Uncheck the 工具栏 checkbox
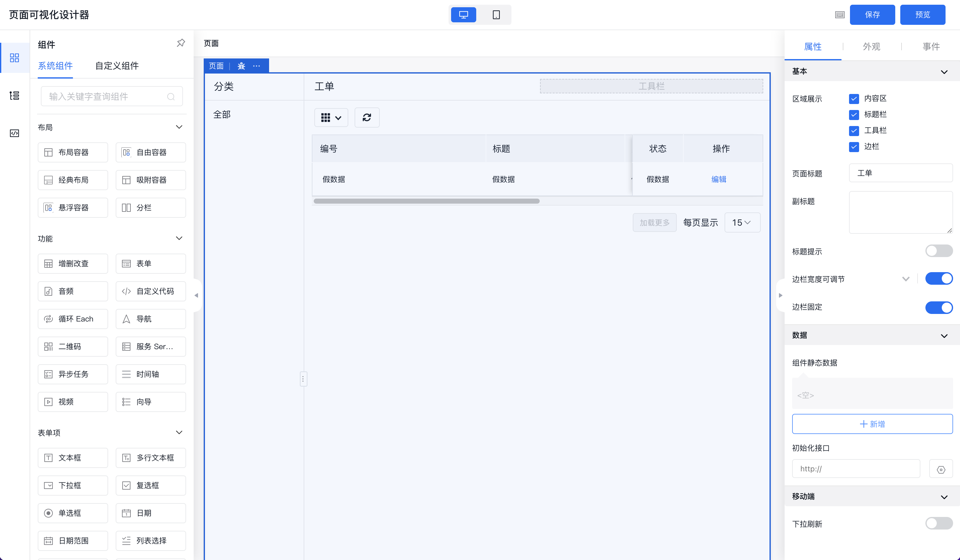Viewport: 960px width, 560px height. (x=854, y=131)
